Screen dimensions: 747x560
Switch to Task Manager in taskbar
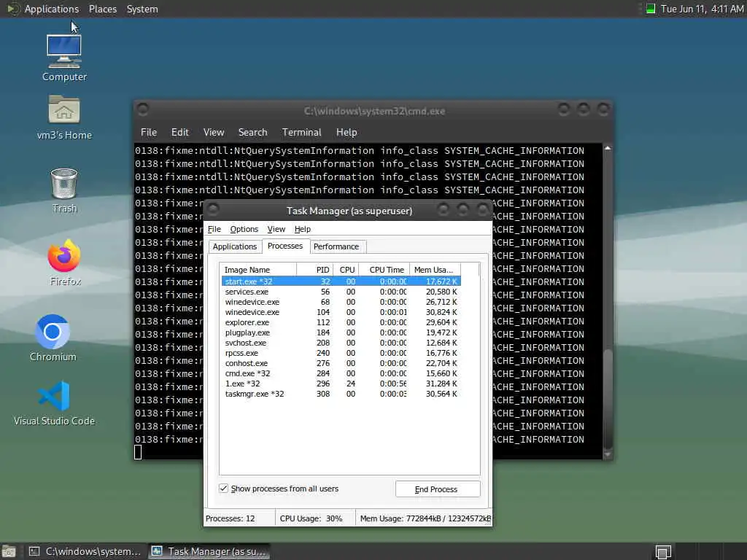[x=209, y=551]
